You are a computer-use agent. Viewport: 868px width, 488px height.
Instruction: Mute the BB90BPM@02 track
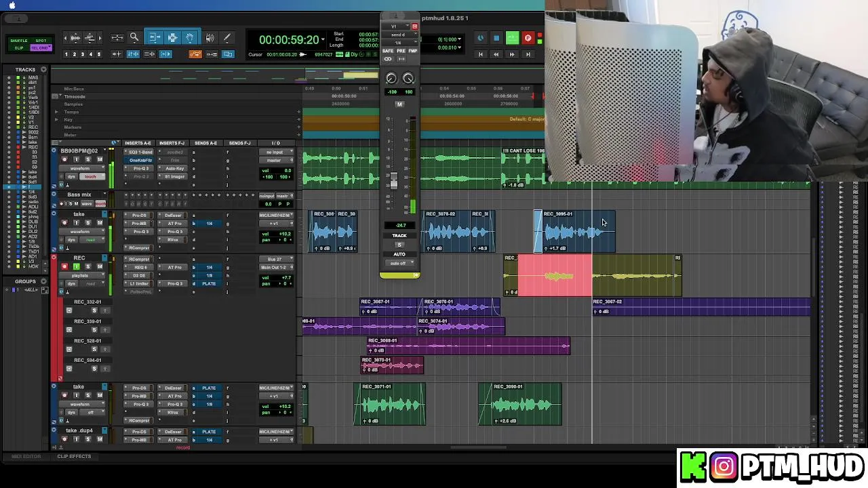pyautogui.click(x=99, y=160)
